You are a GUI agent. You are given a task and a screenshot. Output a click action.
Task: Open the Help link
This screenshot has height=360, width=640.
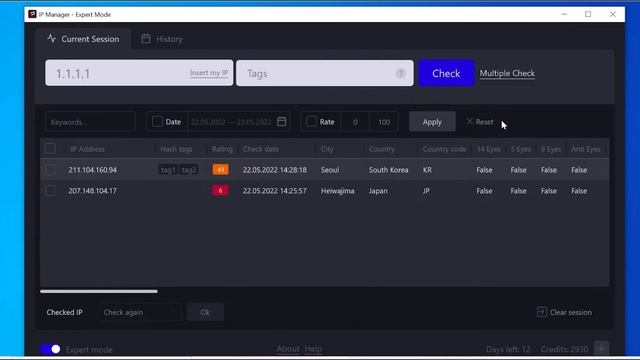point(313,349)
